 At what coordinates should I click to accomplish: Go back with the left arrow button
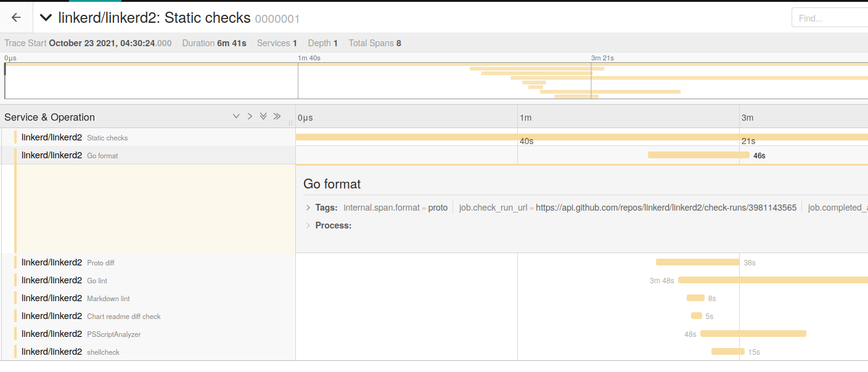click(x=16, y=18)
